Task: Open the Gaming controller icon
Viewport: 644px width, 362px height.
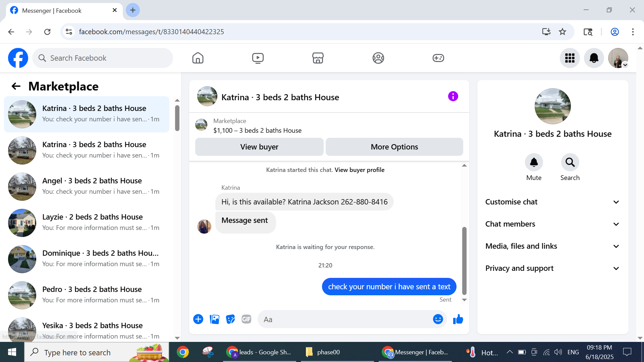Action: tap(438, 58)
